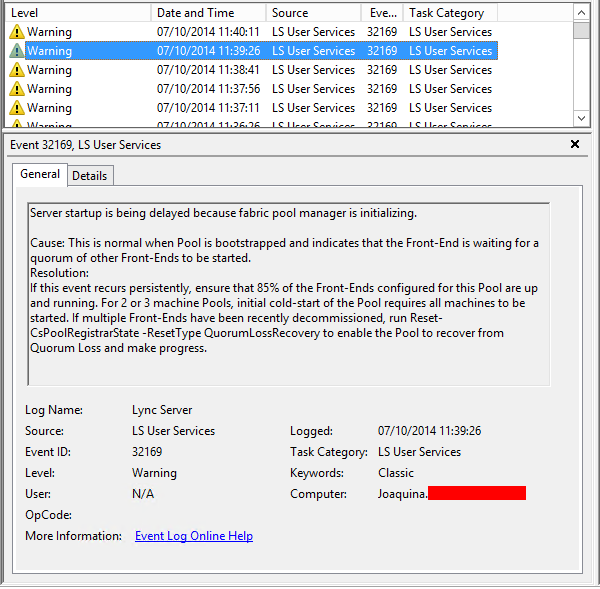Click the Computer value Joaquina

(x=403, y=494)
